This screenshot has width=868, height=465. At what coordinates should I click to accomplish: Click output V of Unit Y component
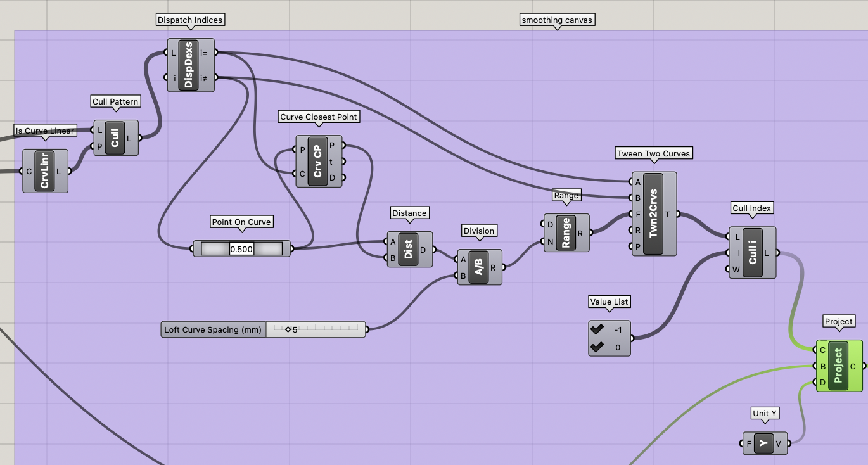[x=779, y=443]
